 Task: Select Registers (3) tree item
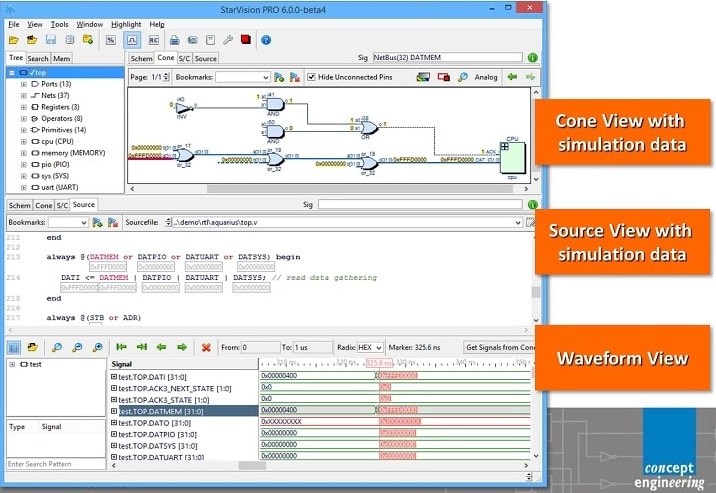point(60,107)
